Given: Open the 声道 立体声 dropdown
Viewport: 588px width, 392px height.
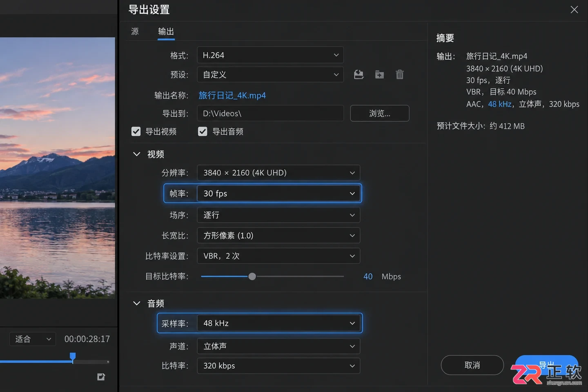Looking at the screenshot, I should tap(278, 346).
